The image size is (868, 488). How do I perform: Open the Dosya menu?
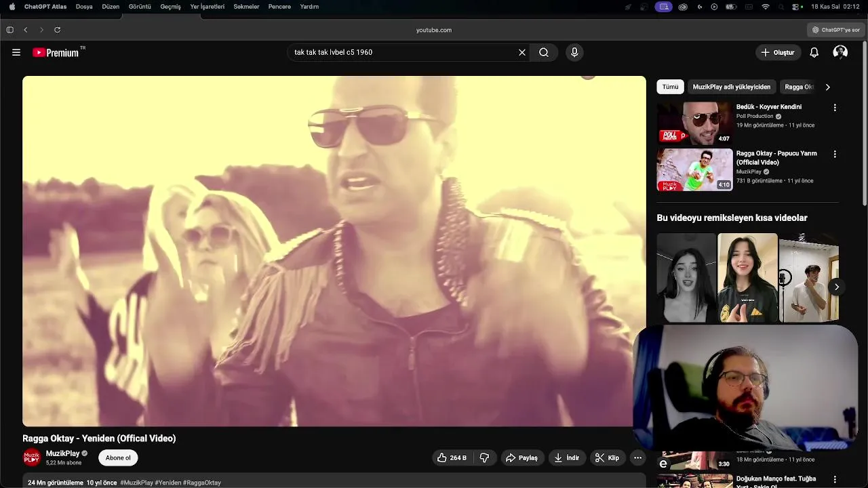[84, 7]
